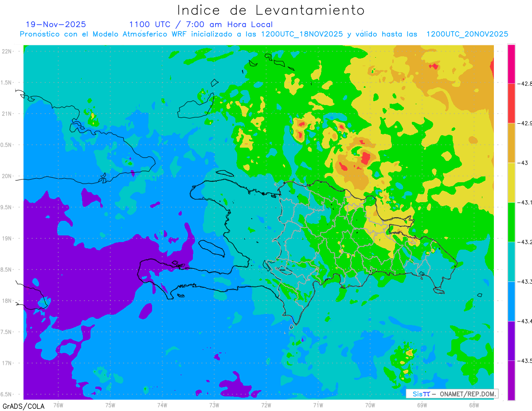The image size is (532, 411).
Task: Click the orange swatch between -42.9 and -43
Action: click(x=511, y=143)
